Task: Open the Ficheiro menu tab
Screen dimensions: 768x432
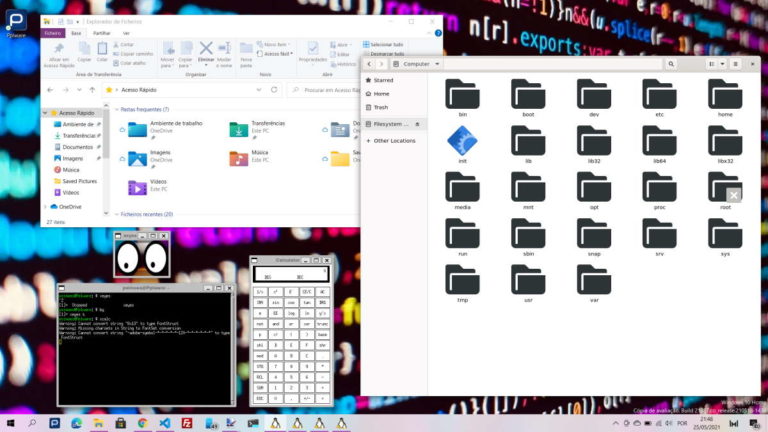Action: click(x=53, y=32)
